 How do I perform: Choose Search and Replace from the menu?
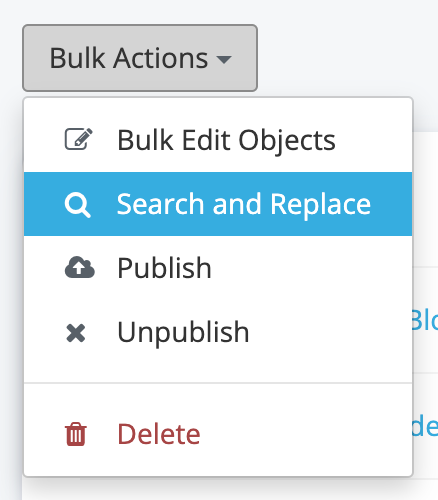[218, 204]
